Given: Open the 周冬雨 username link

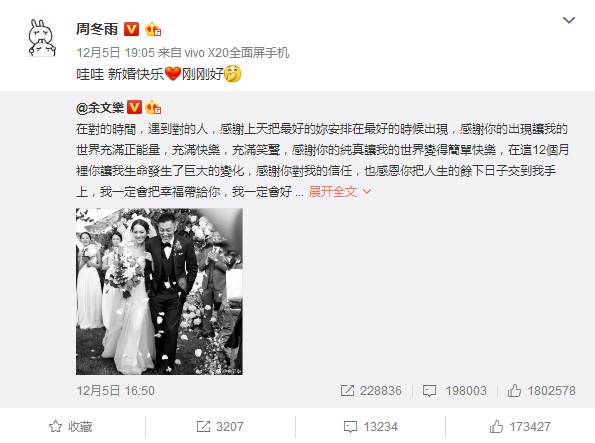Looking at the screenshot, I should [97, 29].
